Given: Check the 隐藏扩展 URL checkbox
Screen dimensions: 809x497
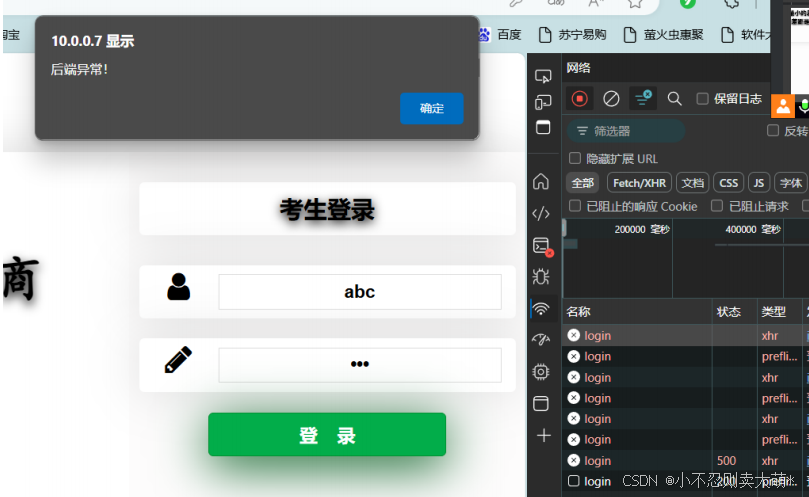Looking at the screenshot, I should click(575, 158).
